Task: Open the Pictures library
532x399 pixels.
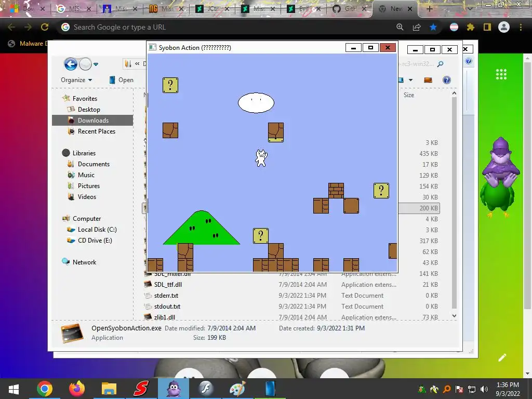Action: pyautogui.click(x=88, y=185)
